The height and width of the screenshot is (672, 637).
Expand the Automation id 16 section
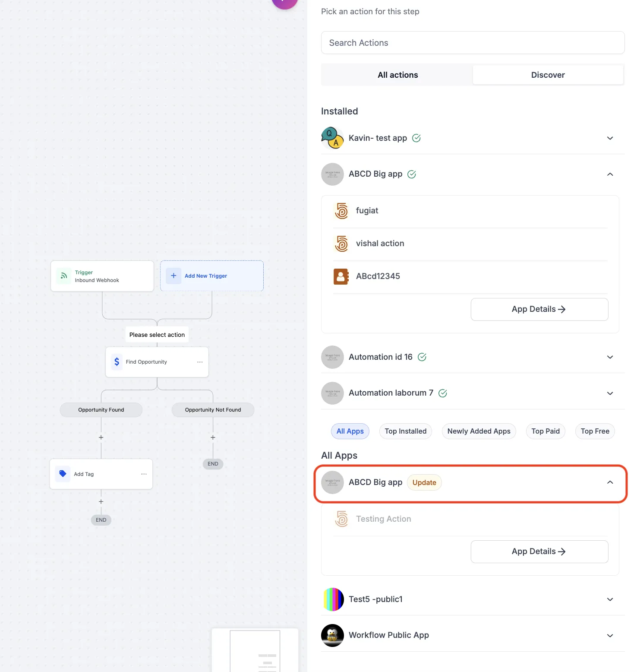(610, 357)
